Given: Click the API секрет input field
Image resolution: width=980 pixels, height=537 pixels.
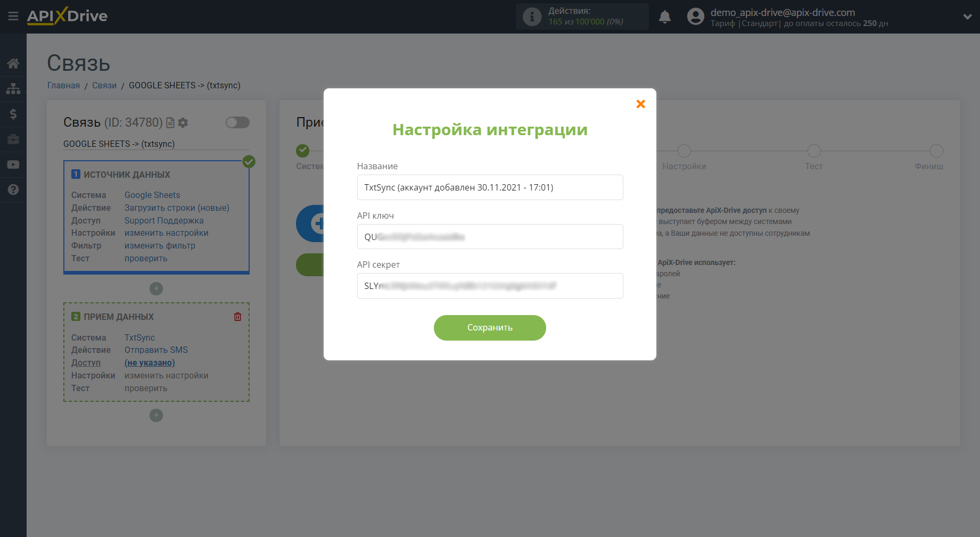Looking at the screenshot, I should (490, 286).
